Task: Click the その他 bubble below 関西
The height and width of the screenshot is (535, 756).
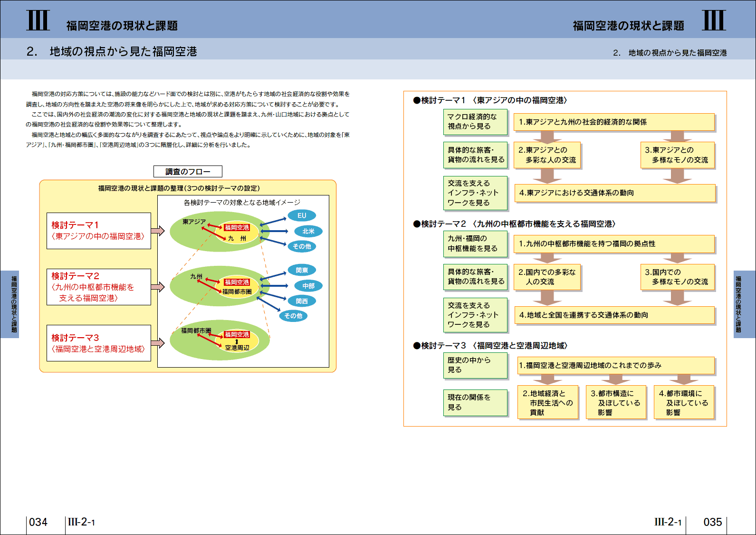Action: pyautogui.click(x=293, y=316)
